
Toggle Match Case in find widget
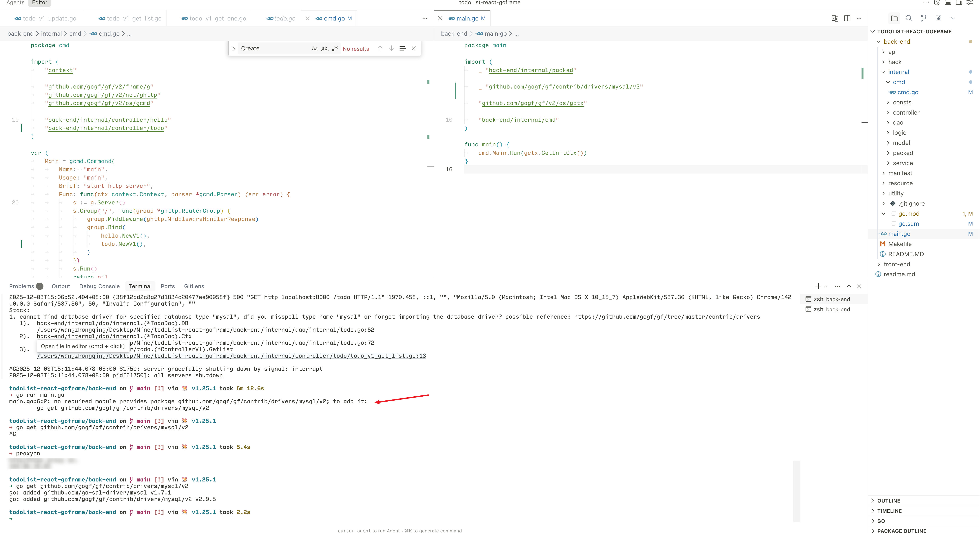point(314,48)
